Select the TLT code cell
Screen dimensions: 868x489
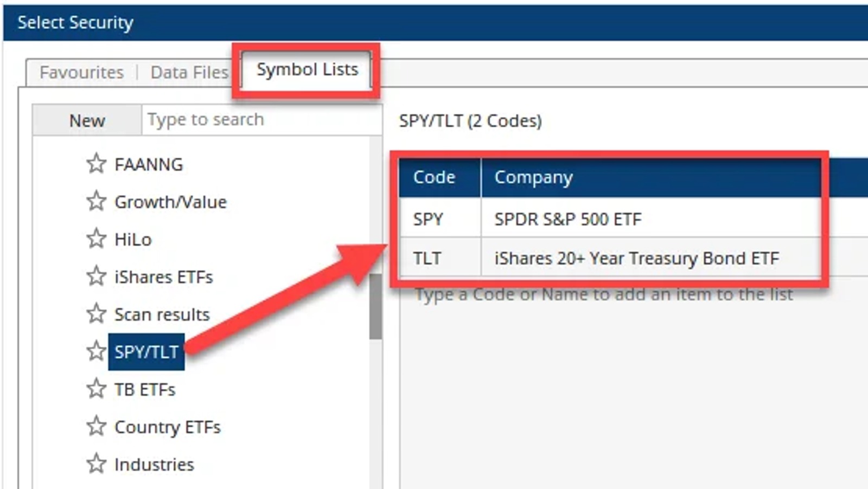coord(440,258)
